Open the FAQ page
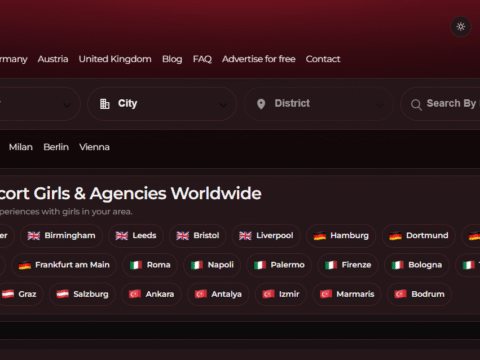This screenshot has width=480, height=360. point(202,59)
